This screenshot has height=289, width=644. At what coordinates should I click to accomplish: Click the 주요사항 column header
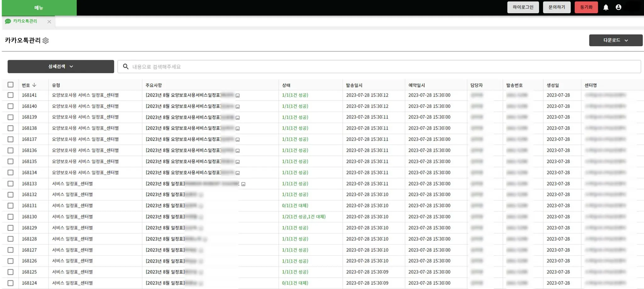click(154, 85)
